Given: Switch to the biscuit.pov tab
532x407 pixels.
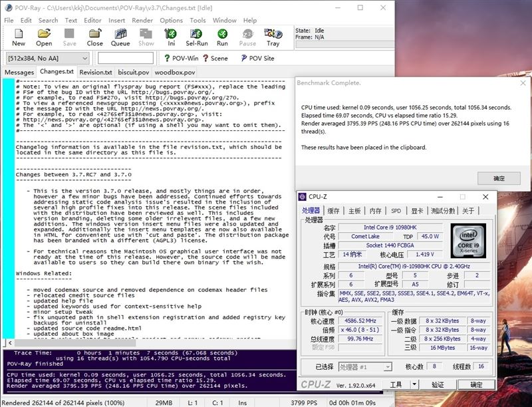Looking at the screenshot, I should [134, 72].
